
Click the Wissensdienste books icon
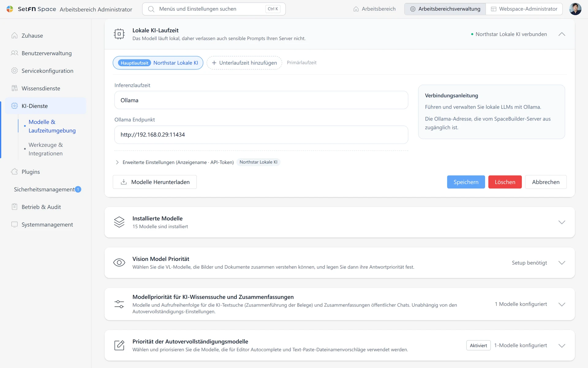(x=14, y=88)
